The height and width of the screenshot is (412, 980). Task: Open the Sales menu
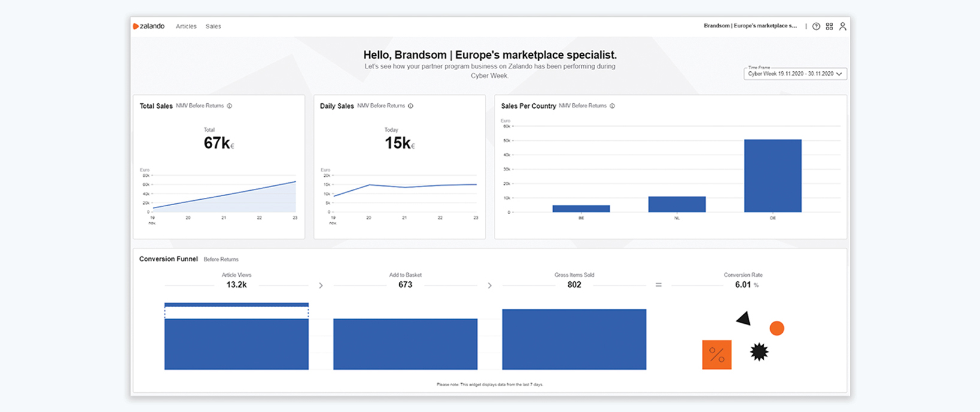(213, 26)
